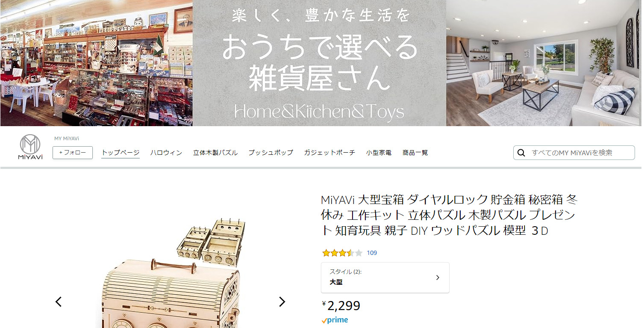Click the star rating icons
The height and width of the screenshot is (328, 644).
click(342, 253)
